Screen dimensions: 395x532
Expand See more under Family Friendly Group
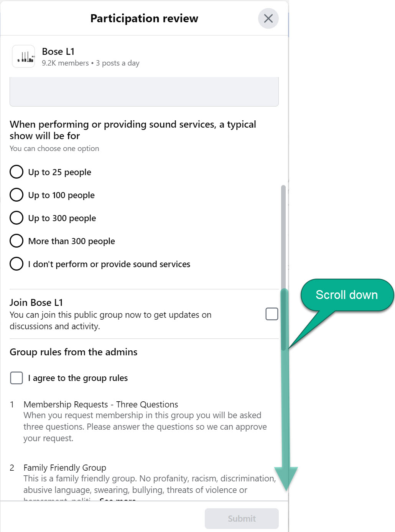point(117,499)
